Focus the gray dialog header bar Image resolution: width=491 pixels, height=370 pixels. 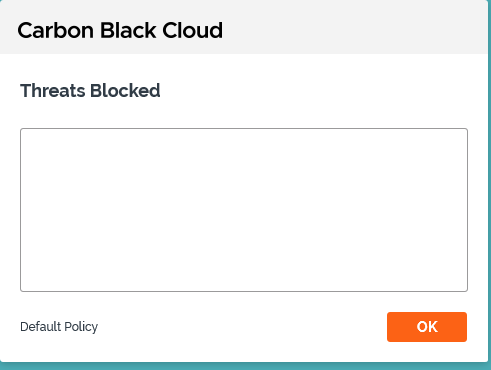(244, 27)
